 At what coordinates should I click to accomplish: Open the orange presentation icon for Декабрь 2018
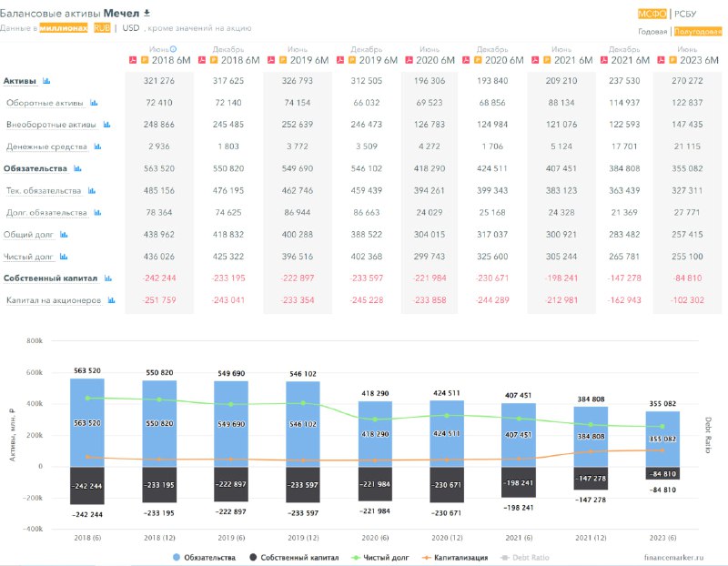coord(214,60)
